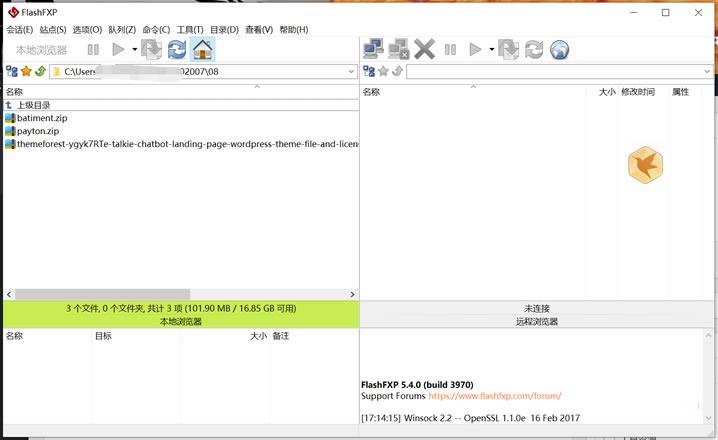Click the local home switch-to-local icon
The width and height of the screenshot is (718, 440).
[202, 49]
